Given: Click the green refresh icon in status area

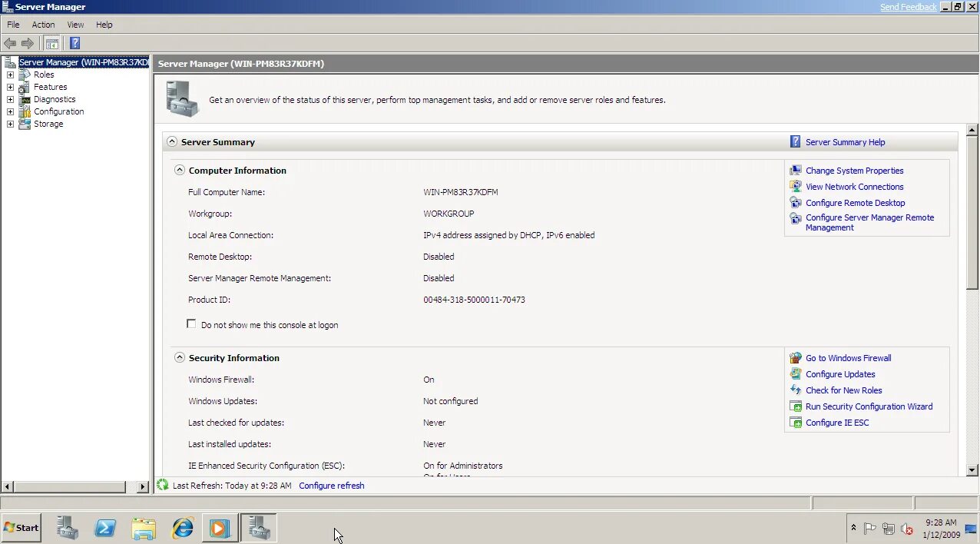Looking at the screenshot, I should (x=163, y=485).
